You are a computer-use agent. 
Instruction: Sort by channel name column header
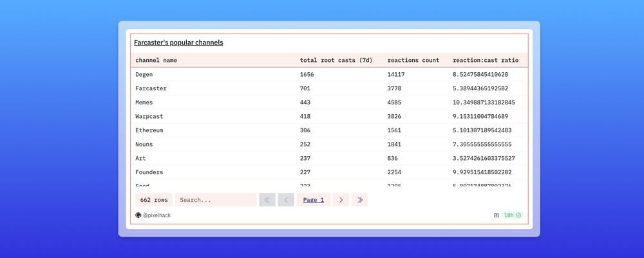tap(156, 60)
